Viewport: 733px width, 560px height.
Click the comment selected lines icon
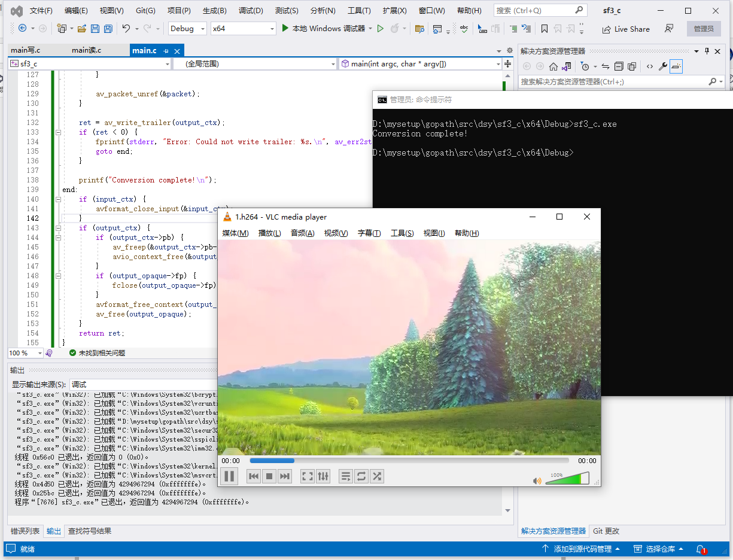(x=513, y=28)
